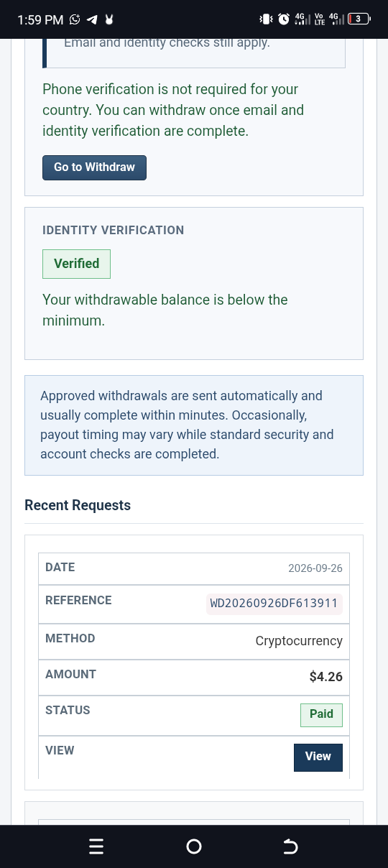This screenshot has height=868, width=388.
Task: Tap the vibrate mode status icon
Action: coord(266,19)
